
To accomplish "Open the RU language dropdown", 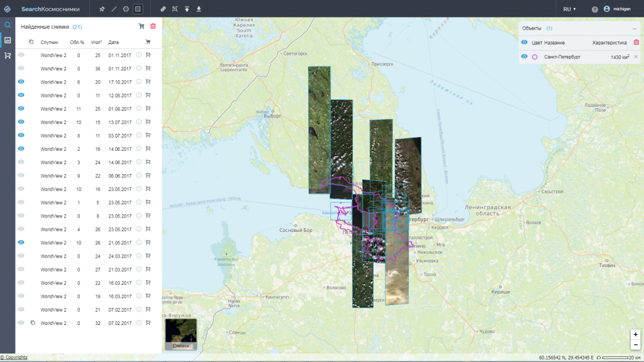I will (569, 9).
